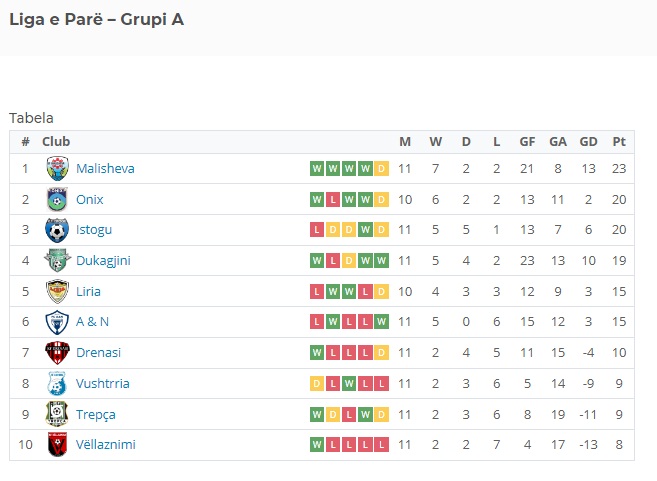Click the Vëllaznimi club name link
This screenshot has height=481, width=657.
(106, 445)
